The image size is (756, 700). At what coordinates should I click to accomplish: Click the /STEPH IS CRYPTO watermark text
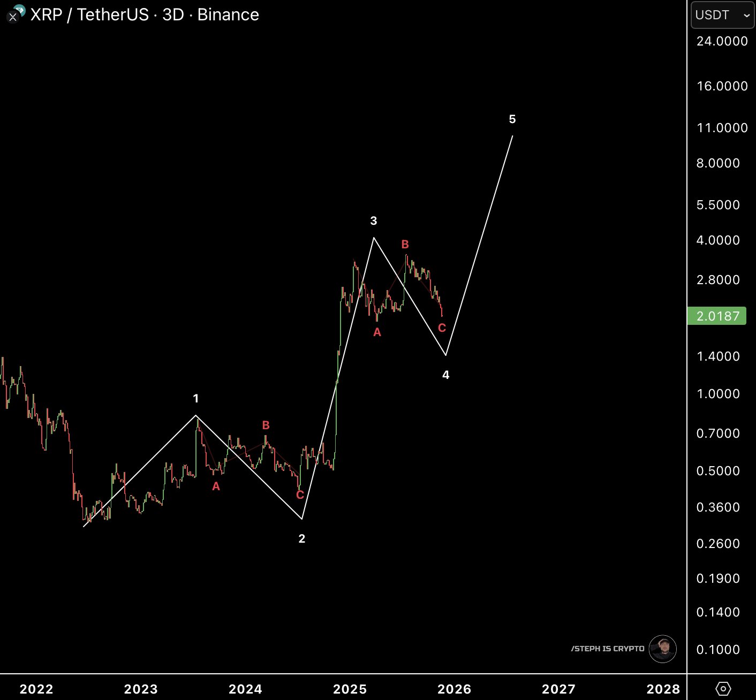coord(608,649)
